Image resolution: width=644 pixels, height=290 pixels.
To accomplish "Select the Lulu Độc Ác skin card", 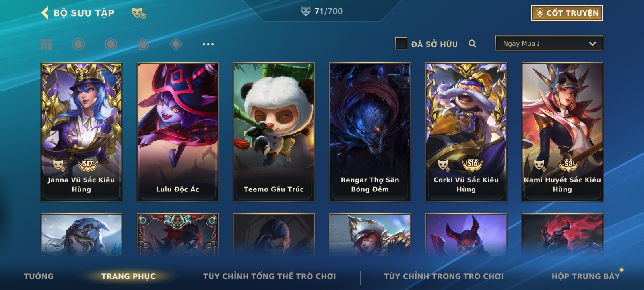I will click(x=178, y=132).
